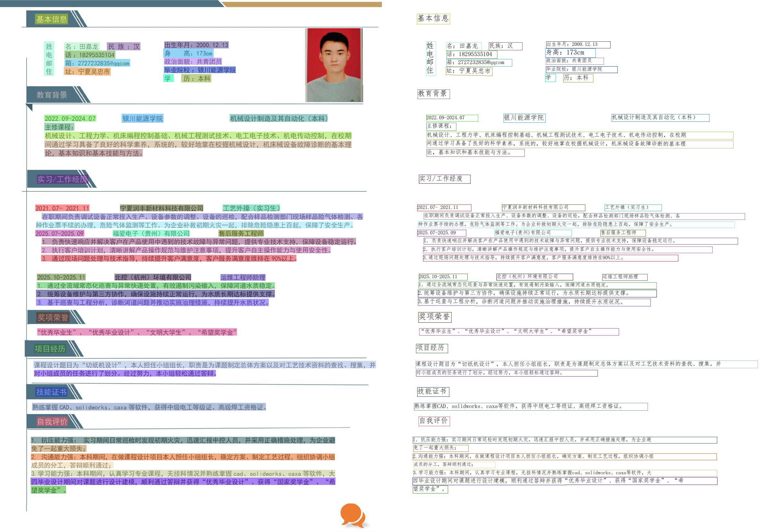Click the portrait photo on the resume

click(x=334, y=65)
